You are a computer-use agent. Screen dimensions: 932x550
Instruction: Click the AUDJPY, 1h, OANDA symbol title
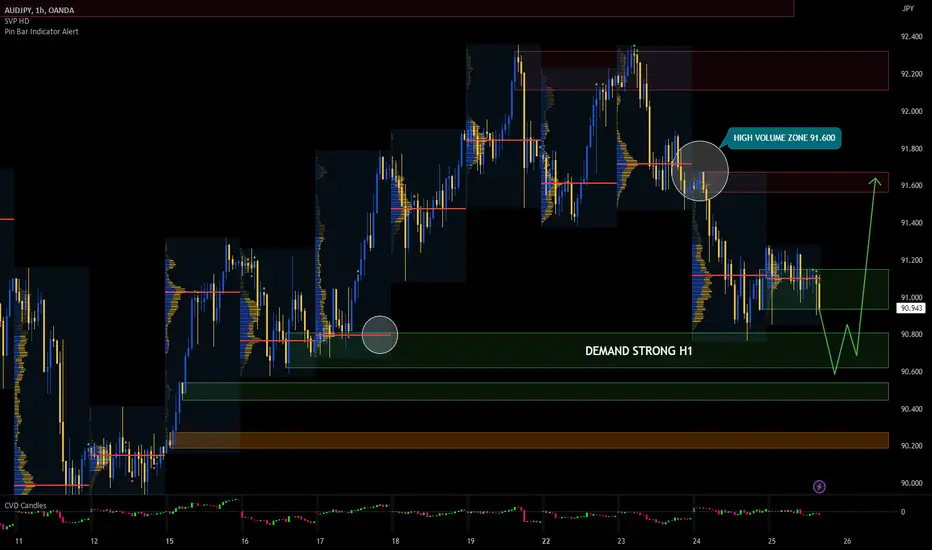coord(39,10)
